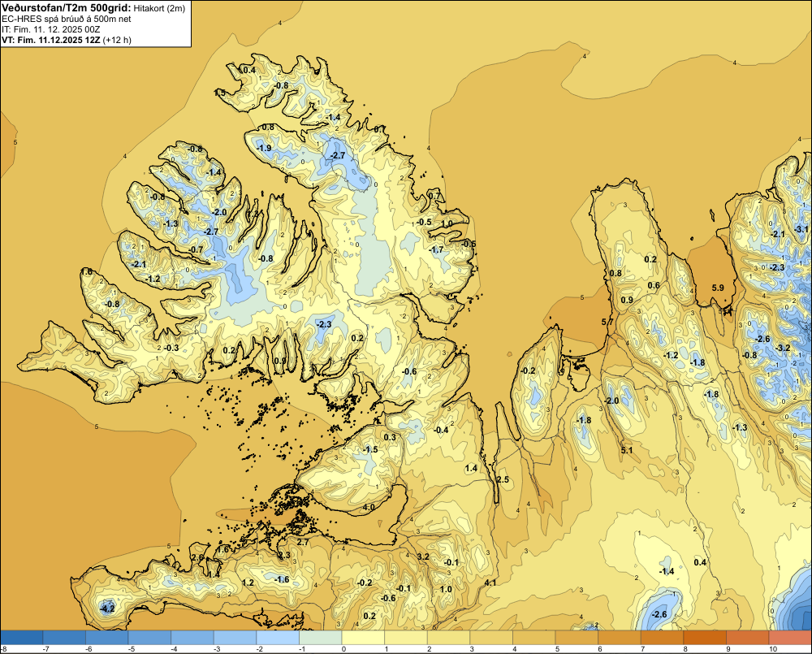Select legend color between -2 and -1
812x654 pixels.
tap(278, 638)
